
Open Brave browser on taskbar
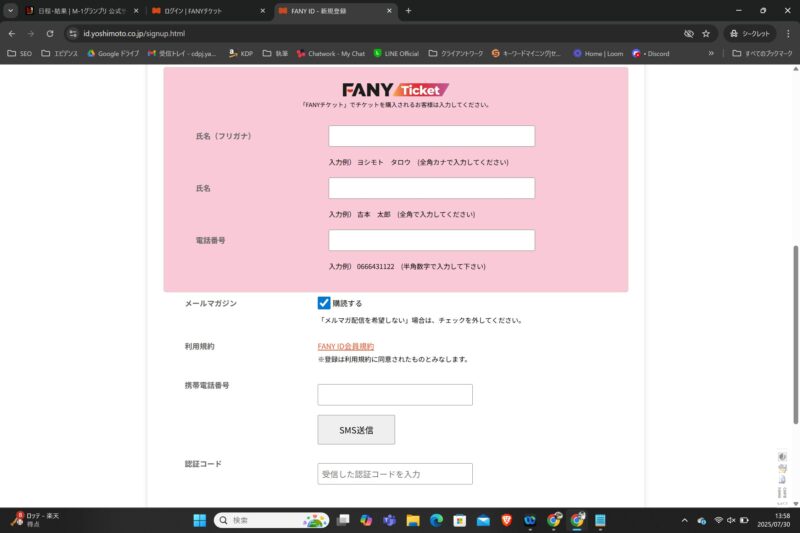pyautogui.click(x=507, y=520)
